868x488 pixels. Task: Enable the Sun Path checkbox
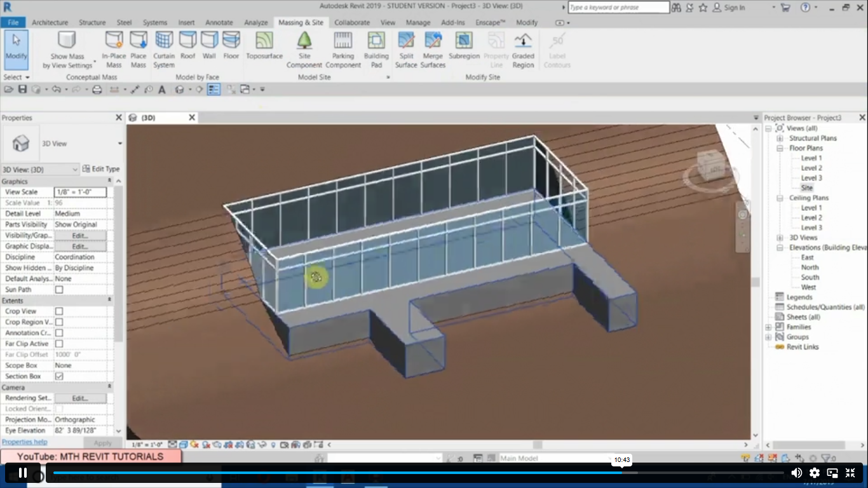point(59,290)
